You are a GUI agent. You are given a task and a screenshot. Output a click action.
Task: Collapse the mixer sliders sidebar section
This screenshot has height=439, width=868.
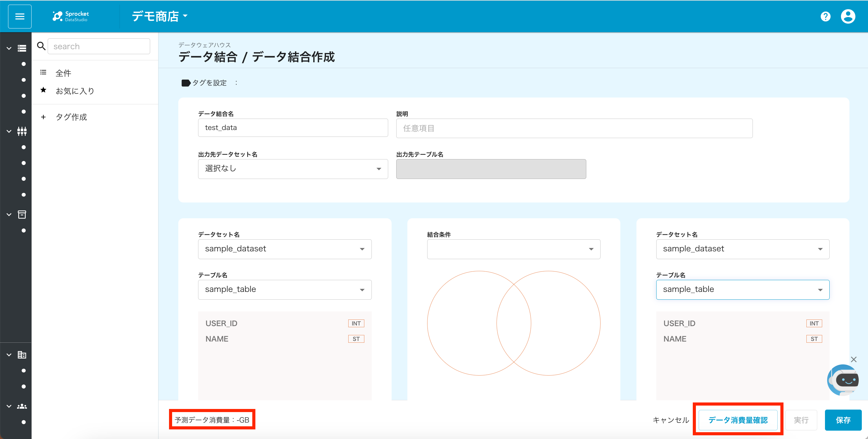click(9, 131)
